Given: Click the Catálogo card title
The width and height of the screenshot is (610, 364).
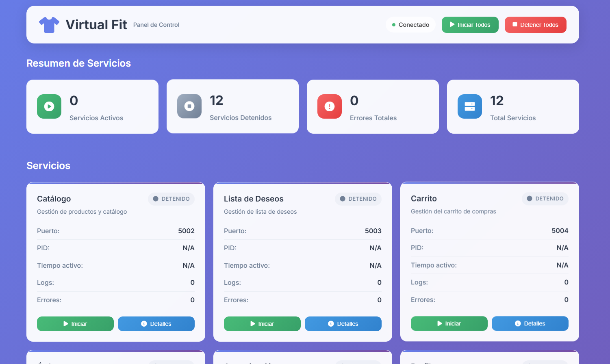Looking at the screenshot, I should tap(54, 199).
